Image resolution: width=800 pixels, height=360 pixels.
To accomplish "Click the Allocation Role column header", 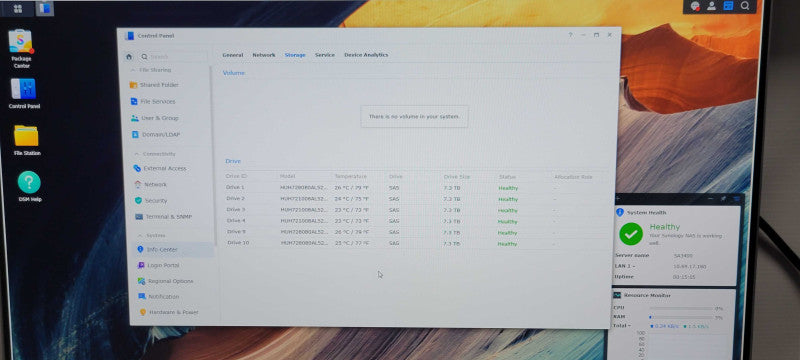I will coord(573,177).
